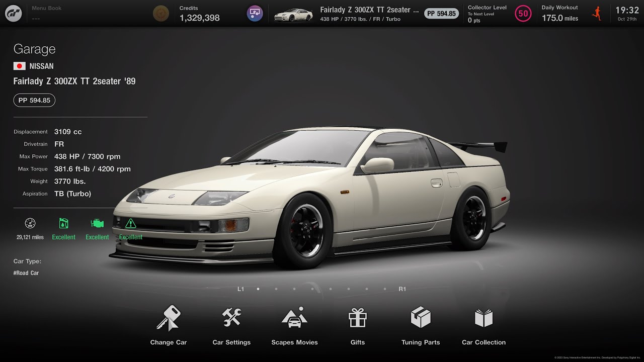Check the oil condition icon
Image resolution: width=644 pixels, height=362 pixels.
point(63,223)
